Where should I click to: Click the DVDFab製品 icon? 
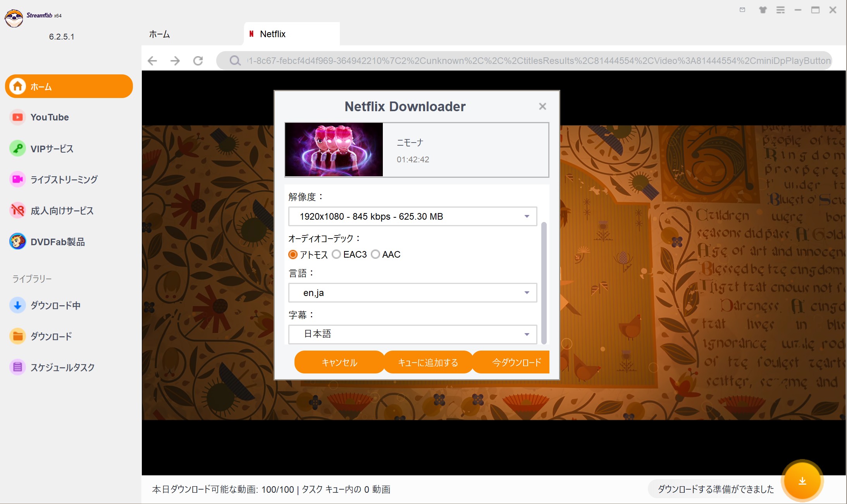(x=17, y=242)
